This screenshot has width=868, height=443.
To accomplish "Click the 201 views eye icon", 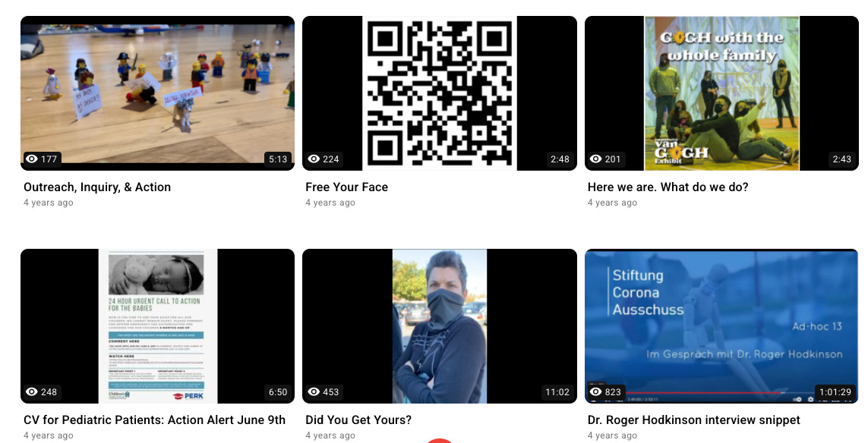I will click(595, 159).
